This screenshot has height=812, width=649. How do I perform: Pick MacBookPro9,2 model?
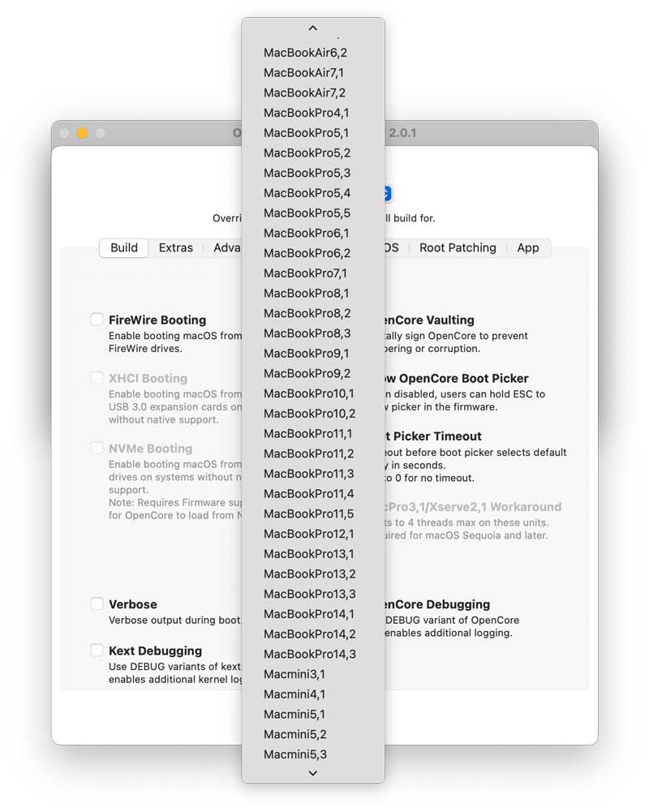[313, 374]
